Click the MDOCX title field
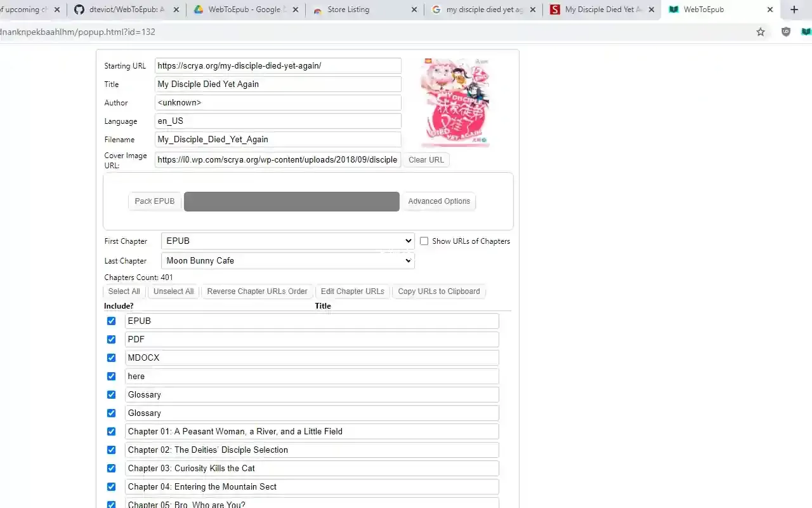Screen dimensions: 812x508 tap(311, 358)
